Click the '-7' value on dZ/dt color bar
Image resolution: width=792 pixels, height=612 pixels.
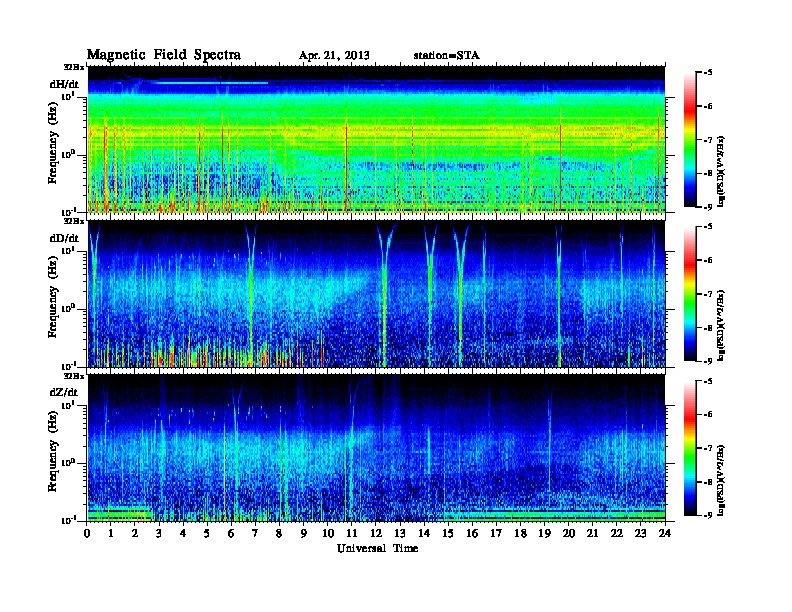(707, 448)
